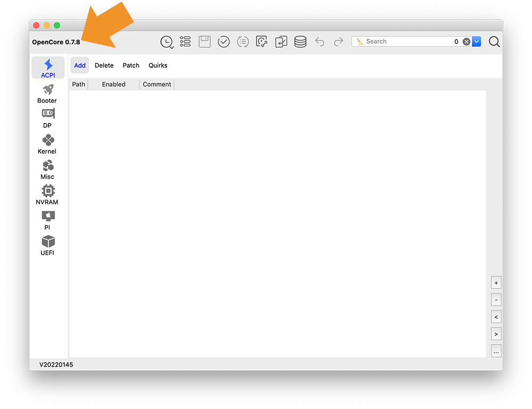Click the magnifying glass search icon
The height and width of the screenshot is (409, 532).
point(494,42)
